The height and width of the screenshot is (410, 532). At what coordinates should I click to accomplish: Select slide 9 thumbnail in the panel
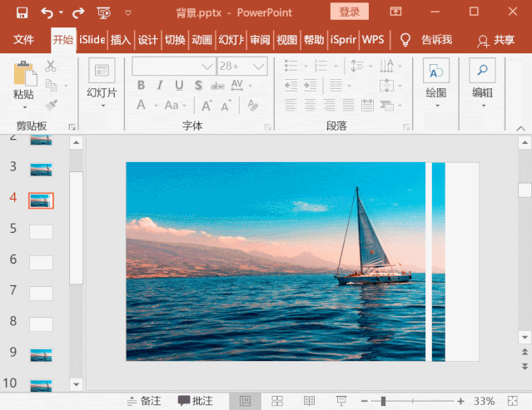click(x=41, y=353)
